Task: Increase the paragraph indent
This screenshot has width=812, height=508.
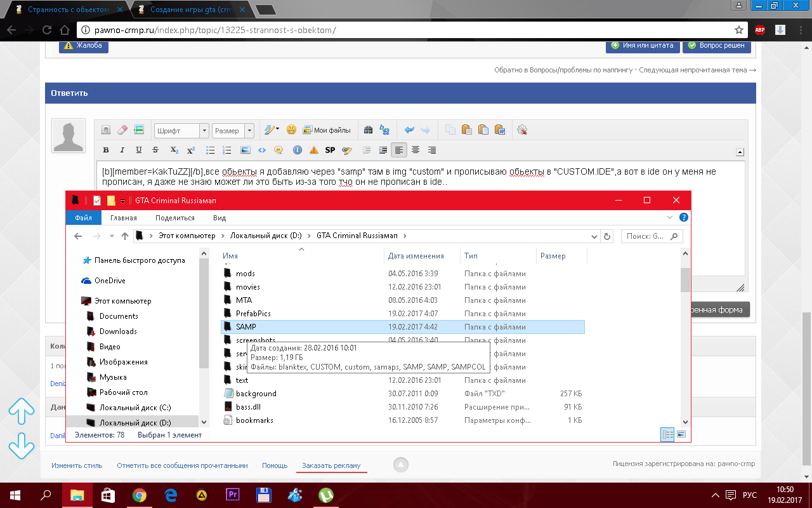Action: point(383,150)
